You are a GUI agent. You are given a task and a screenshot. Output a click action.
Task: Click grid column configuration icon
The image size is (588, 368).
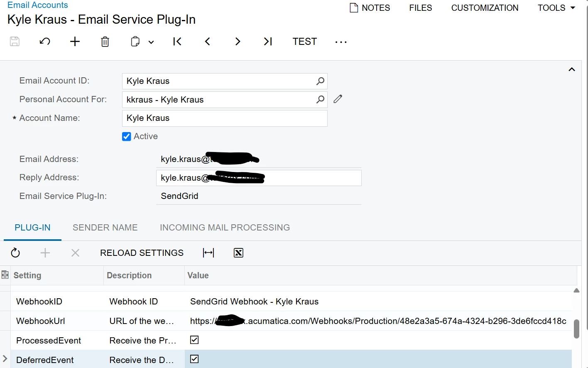[5, 275]
